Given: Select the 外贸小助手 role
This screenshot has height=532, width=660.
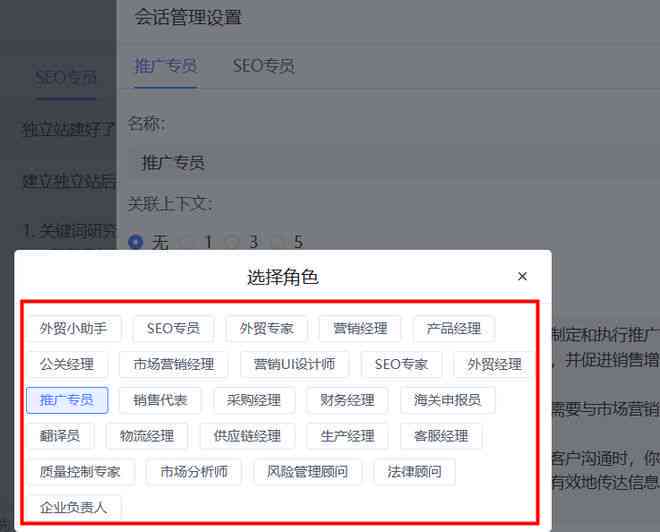Looking at the screenshot, I should click(74, 328).
